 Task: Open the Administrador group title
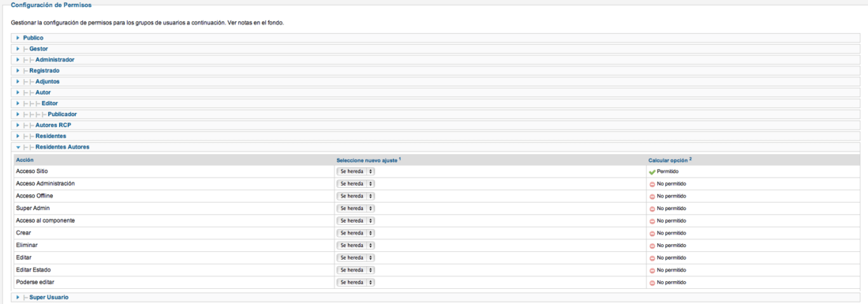(54, 60)
